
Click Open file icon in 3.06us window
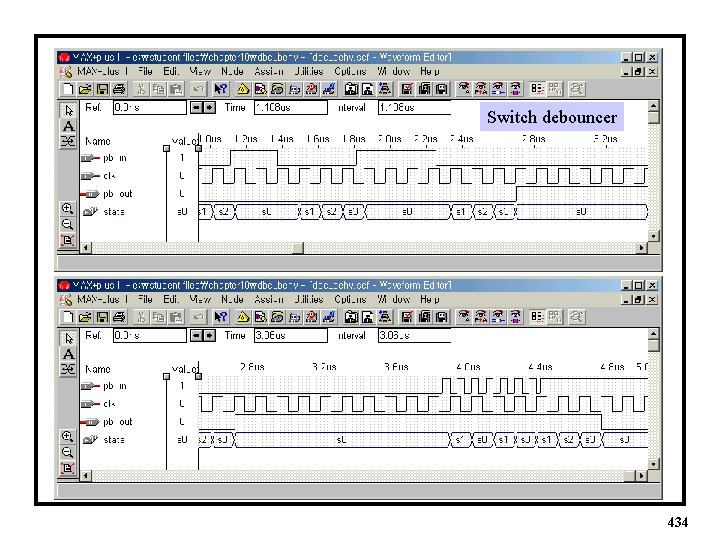(x=85, y=317)
